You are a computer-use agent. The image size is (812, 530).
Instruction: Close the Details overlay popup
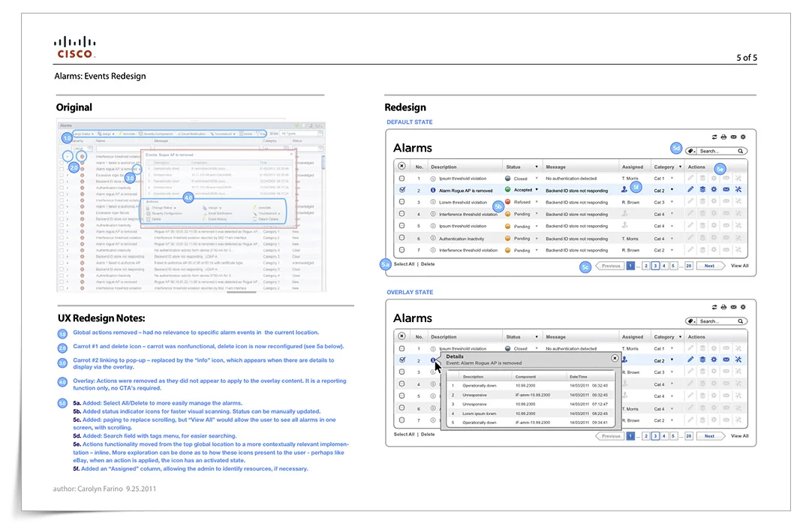point(615,358)
